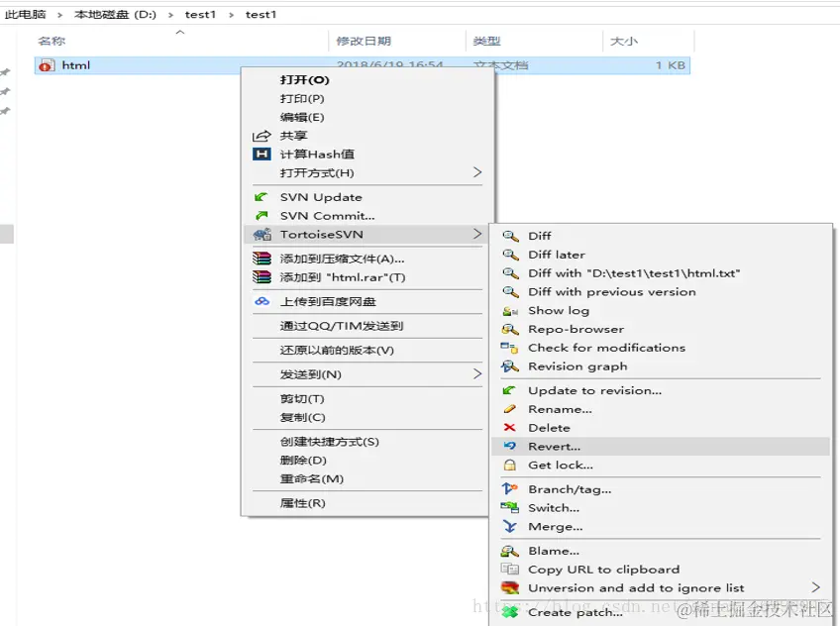Click the 1 KB size cell
The height and width of the screenshot is (626, 840).
click(x=671, y=65)
